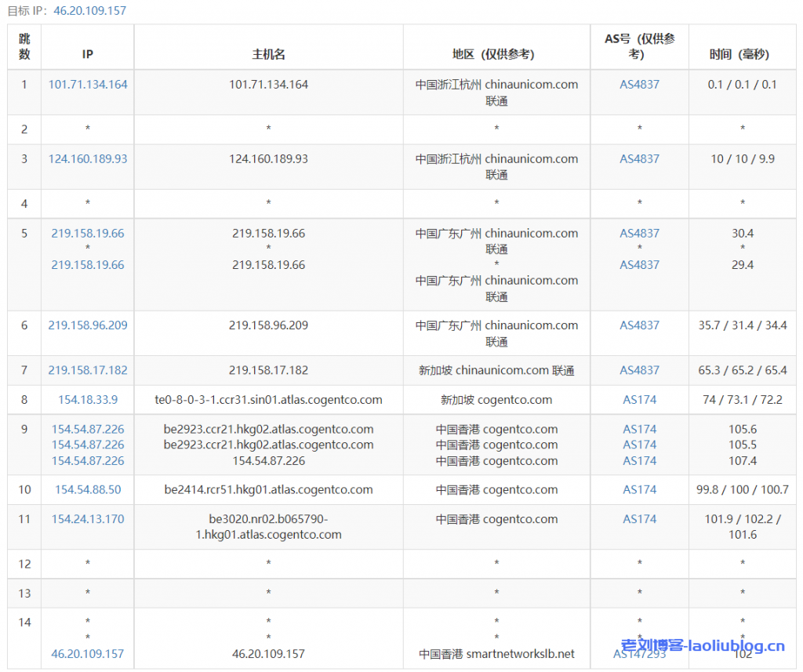
Task: Click the AS4837 link in hop 1 row
Action: tap(639, 85)
